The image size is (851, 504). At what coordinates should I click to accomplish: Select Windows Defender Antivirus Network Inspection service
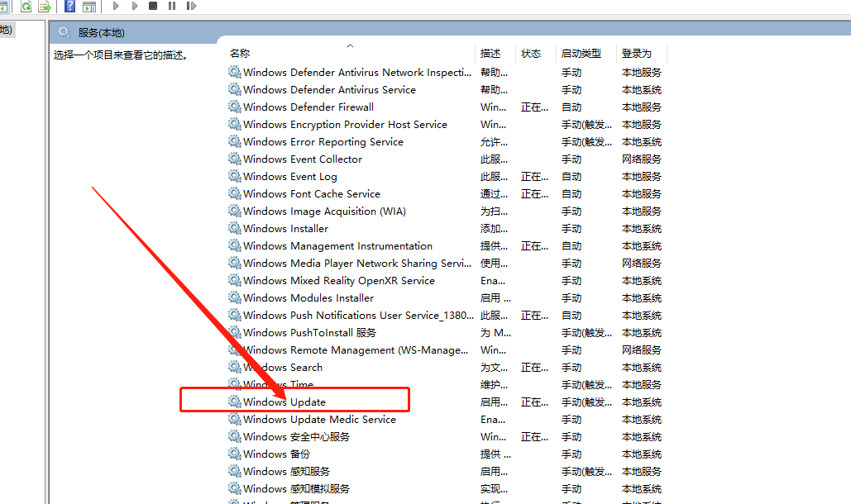(x=357, y=73)
